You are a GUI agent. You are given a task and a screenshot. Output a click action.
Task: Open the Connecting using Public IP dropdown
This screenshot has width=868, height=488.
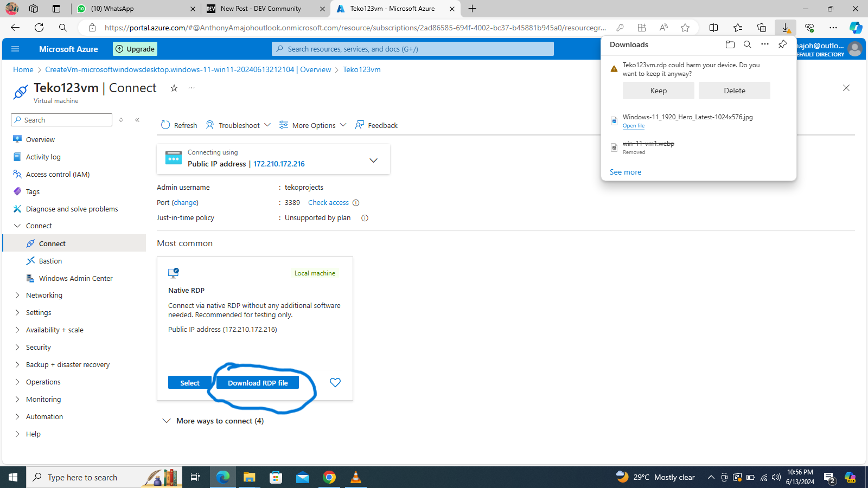[x=273, y=159]
